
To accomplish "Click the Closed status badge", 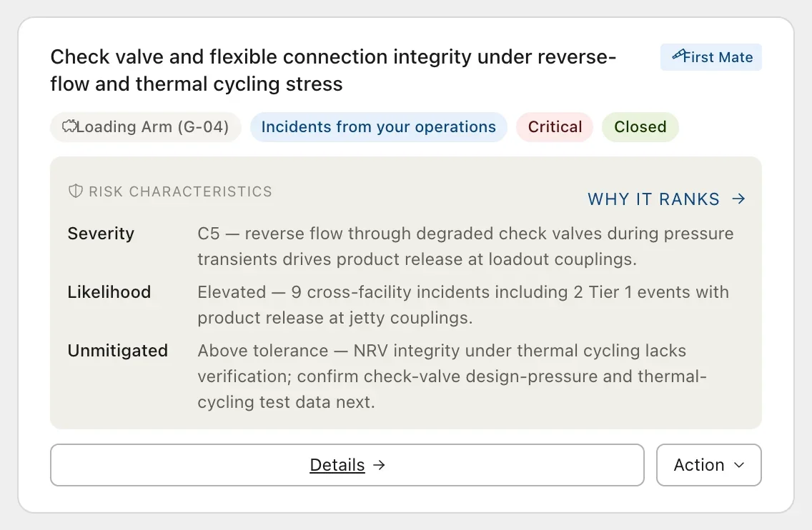I will (640, 127).
